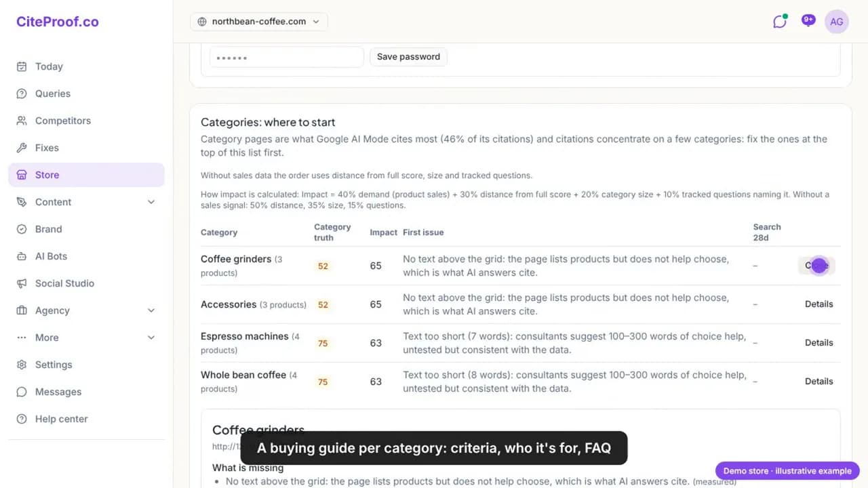Expand the Agency submenu chevron

coord(151,310)
